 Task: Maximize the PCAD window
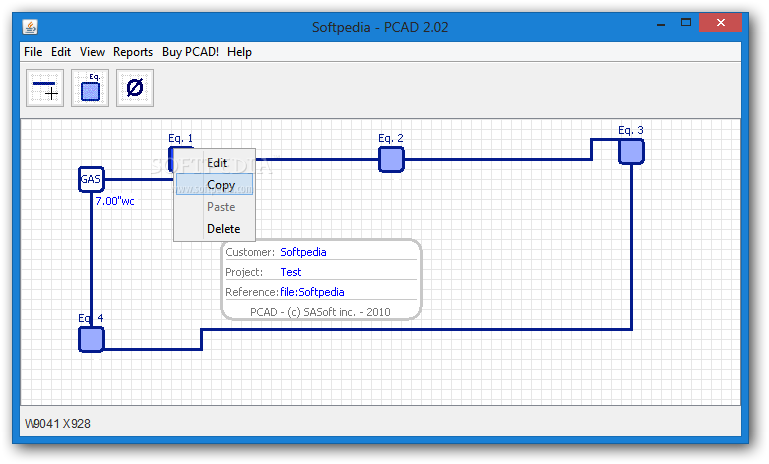[x=686, y=23]
